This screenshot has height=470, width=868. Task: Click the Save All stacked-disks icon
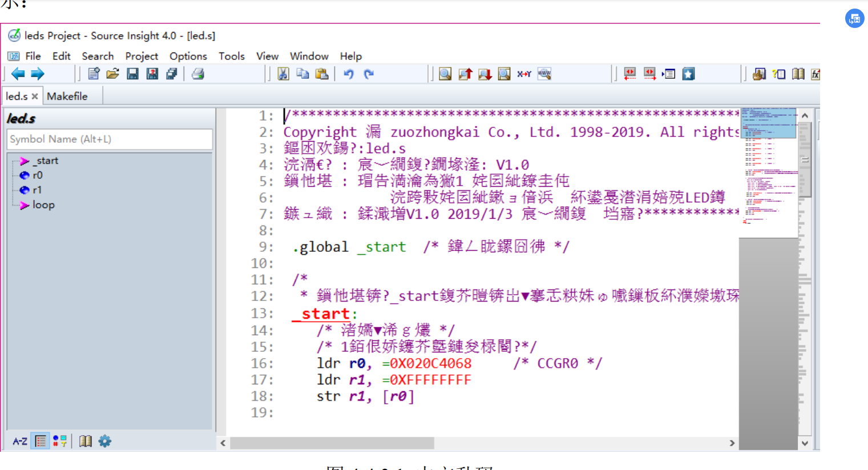tap(171, 74)
